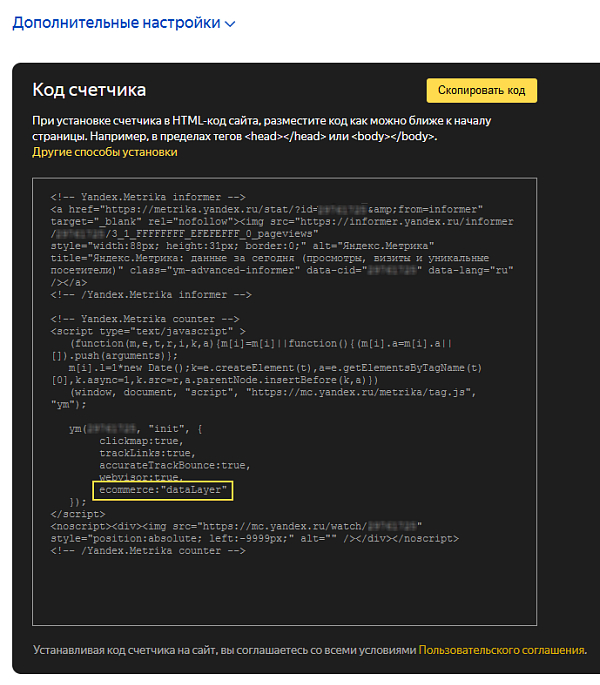
Task: Click the script type="text/javascript" line
Action: point(148,331)
